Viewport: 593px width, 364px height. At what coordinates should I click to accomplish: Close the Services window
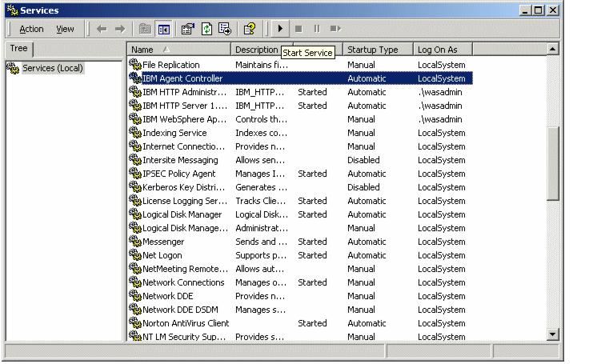(552, 10)
